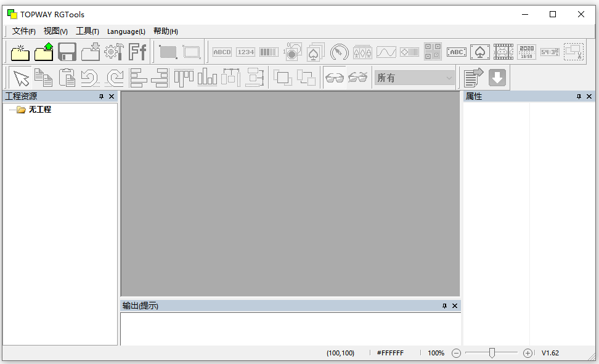Screen dimensions: 599x364
Task: Pin the 属性 panel
Action: click(x=579, y=97)
